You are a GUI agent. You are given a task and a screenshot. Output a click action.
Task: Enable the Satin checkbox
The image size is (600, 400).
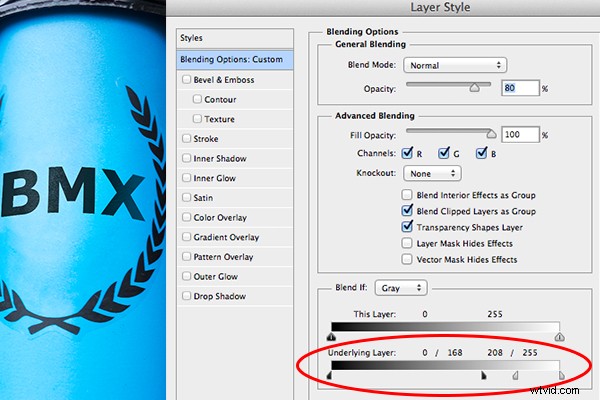(x=186, y=197)
